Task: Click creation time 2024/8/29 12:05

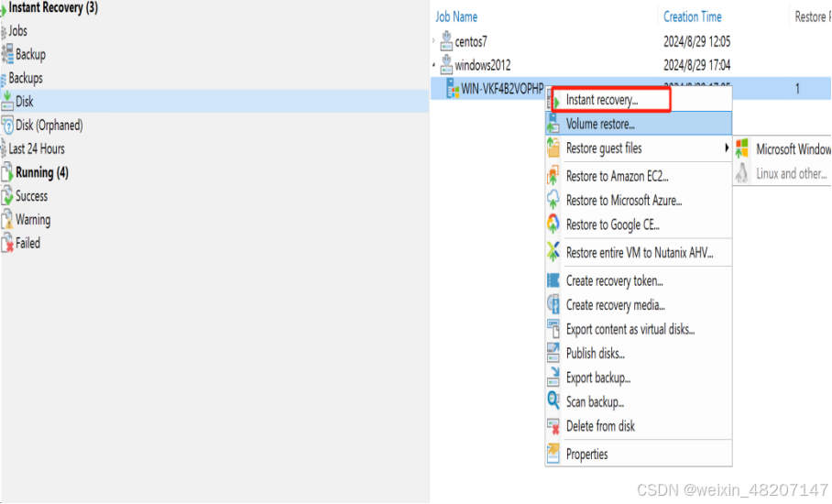Action: coord(696,41)
